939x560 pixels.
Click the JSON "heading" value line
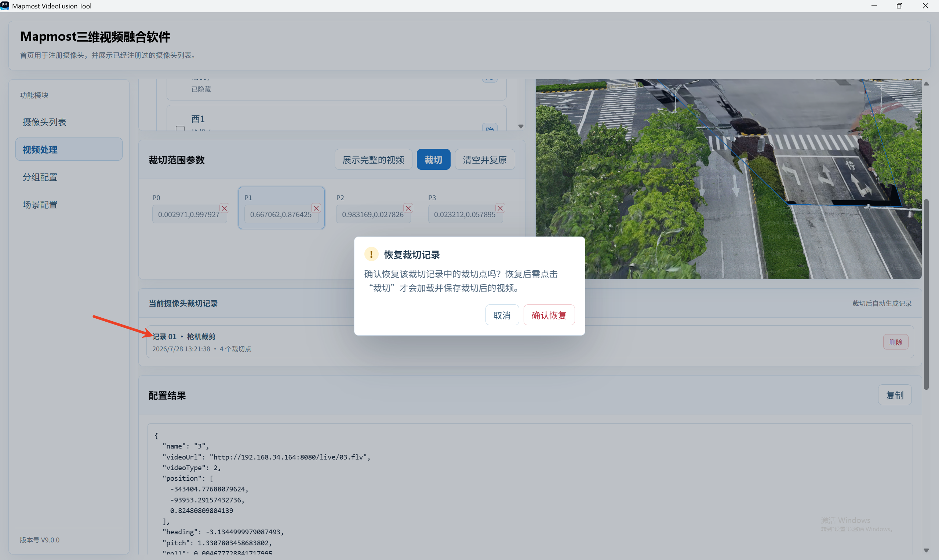223,532
